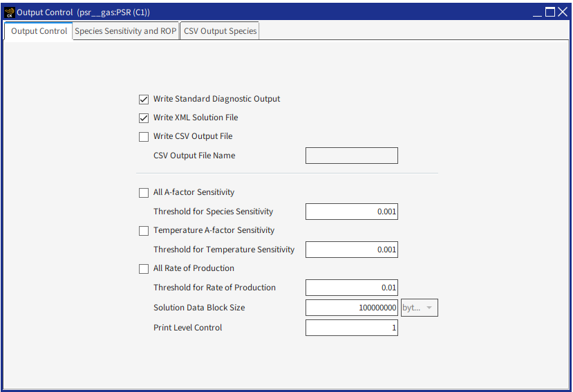Click Threshold for Temperature Sensitivity field

coord(352,250)
